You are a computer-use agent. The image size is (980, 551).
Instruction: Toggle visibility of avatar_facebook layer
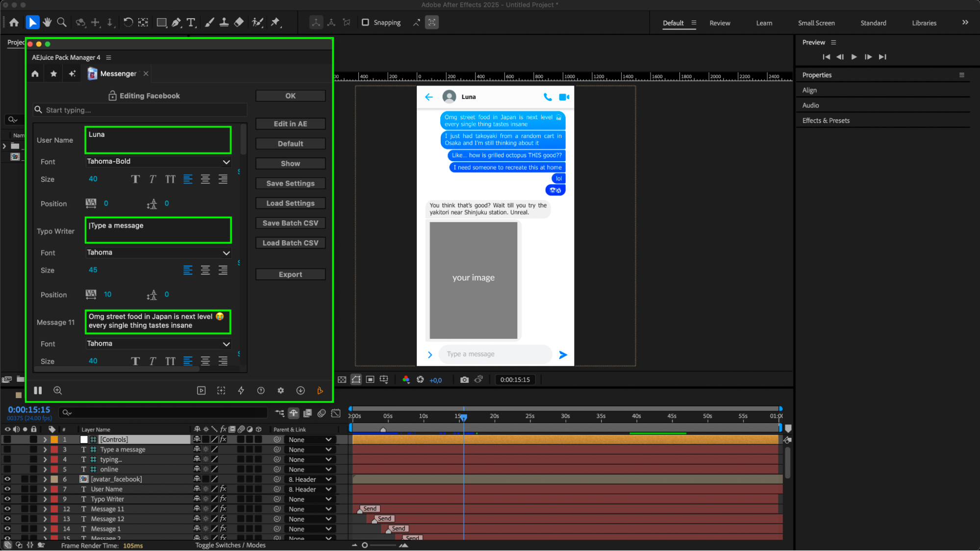click(7, 479)
